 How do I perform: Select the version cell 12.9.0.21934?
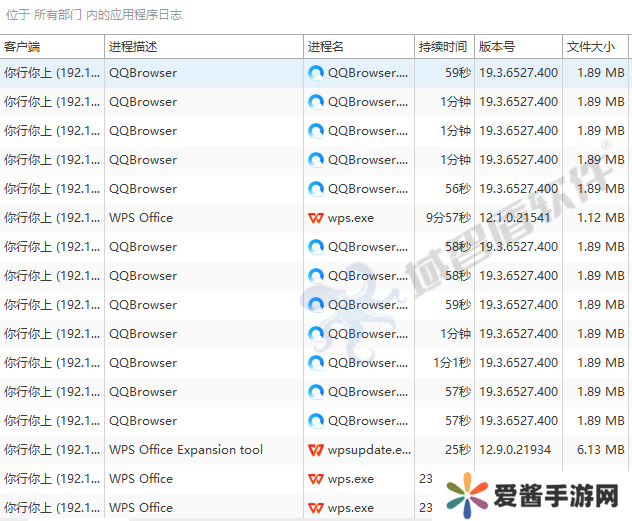point(515,450)
